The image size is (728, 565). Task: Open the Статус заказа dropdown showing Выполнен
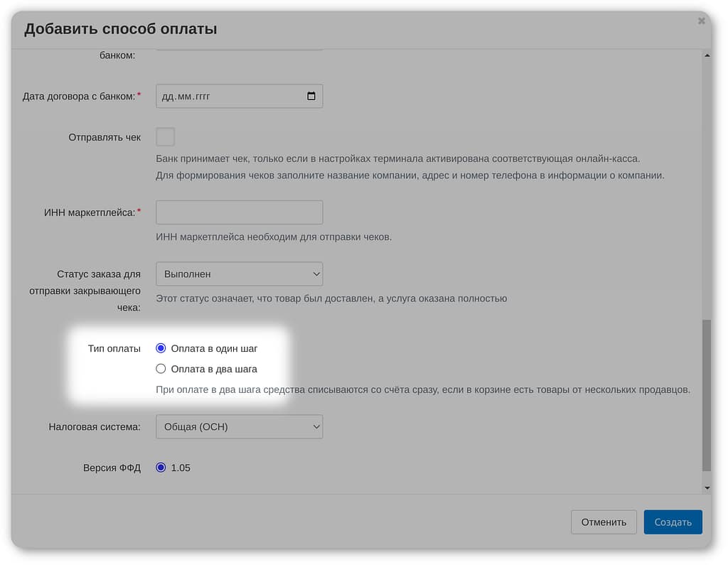239,274
